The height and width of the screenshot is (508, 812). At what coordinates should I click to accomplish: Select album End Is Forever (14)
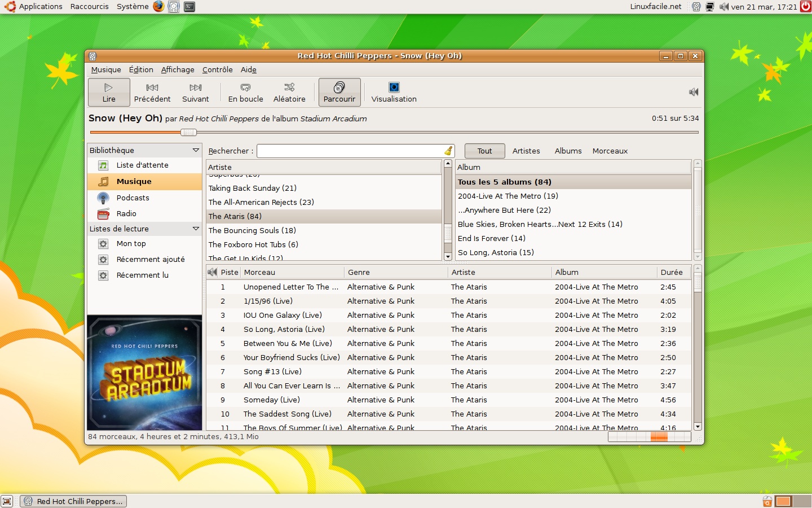[573, 238]
